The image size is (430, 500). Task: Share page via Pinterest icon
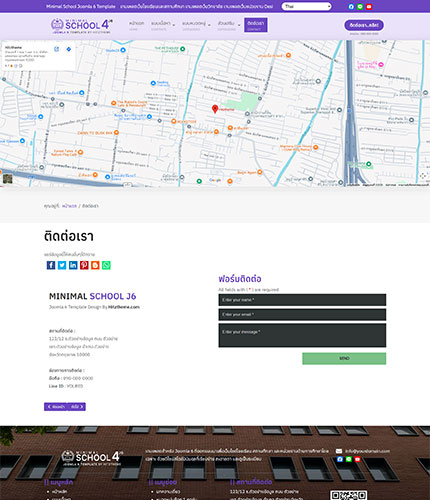point(84,265)
